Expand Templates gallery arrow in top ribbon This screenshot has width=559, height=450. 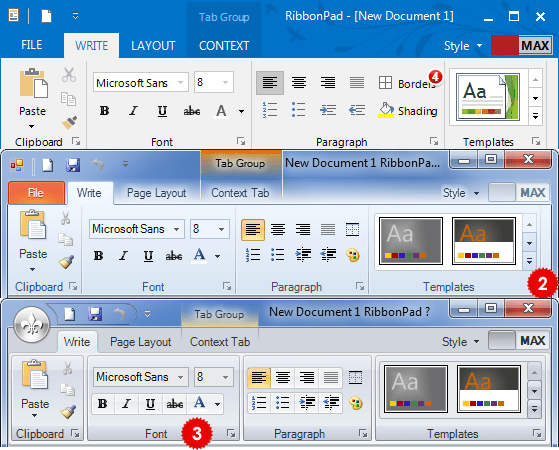pos(535,116)
